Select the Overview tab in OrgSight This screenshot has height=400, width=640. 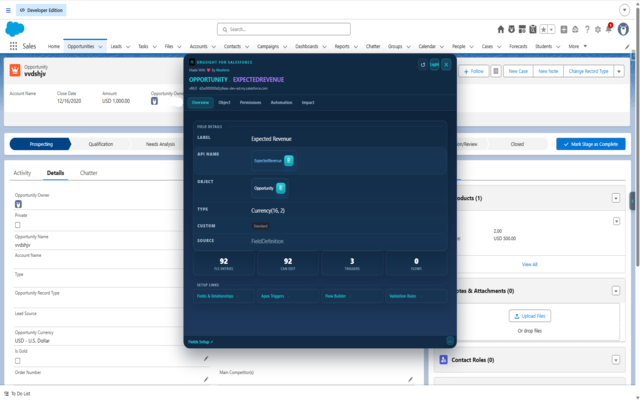tap(200, 102)
